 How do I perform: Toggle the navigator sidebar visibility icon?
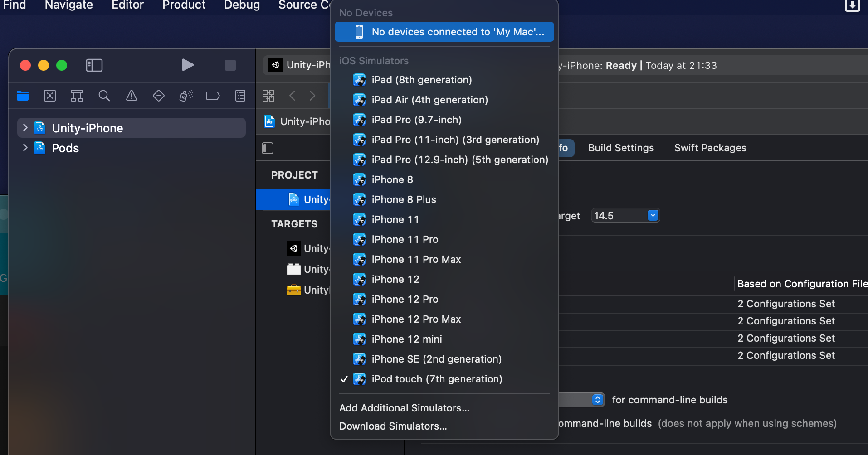pos(94,65)
